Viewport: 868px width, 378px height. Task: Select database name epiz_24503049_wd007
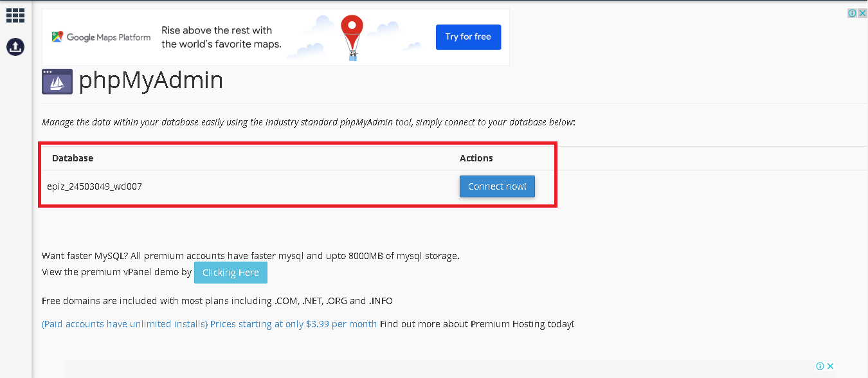coord(95,186)
